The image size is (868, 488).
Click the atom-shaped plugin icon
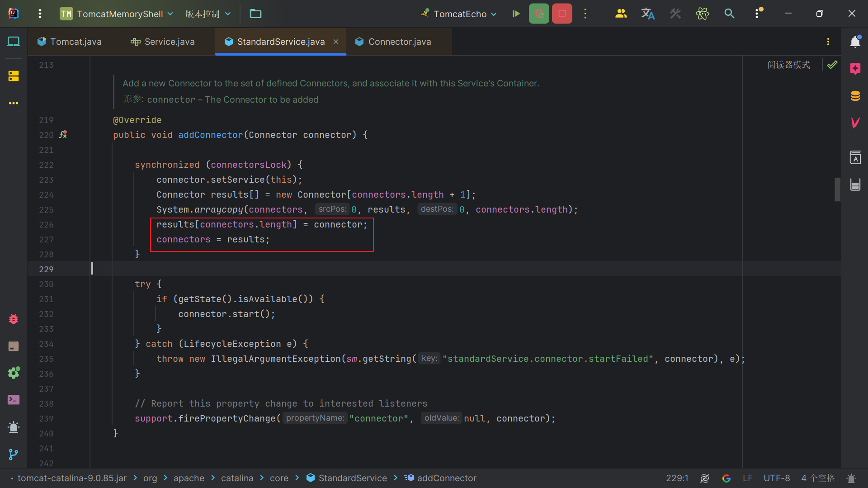(x=702, y=14)
